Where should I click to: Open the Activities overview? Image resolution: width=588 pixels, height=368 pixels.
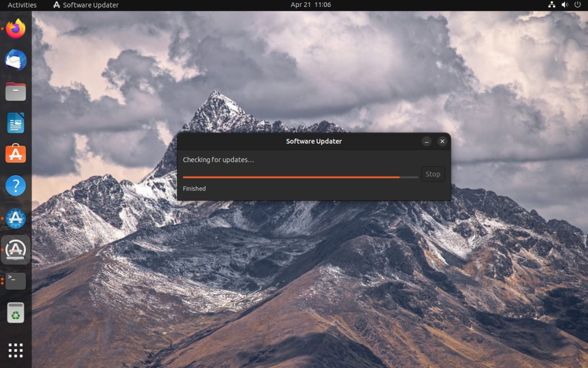pos(22,5)
